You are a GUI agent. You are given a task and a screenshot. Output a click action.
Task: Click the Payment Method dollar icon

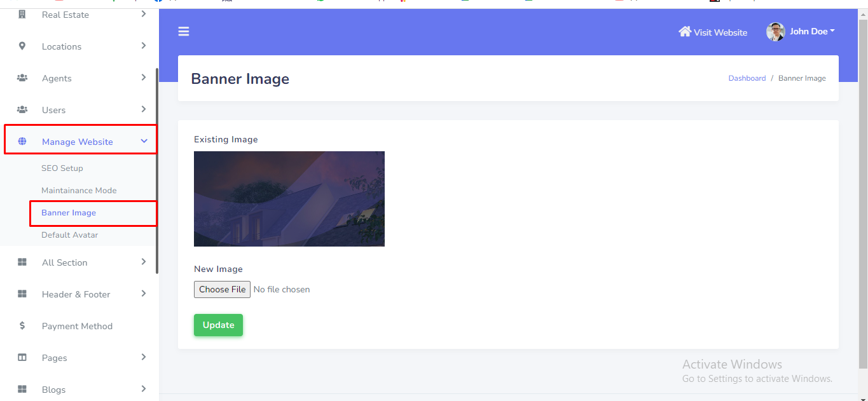tap(22, 326)
